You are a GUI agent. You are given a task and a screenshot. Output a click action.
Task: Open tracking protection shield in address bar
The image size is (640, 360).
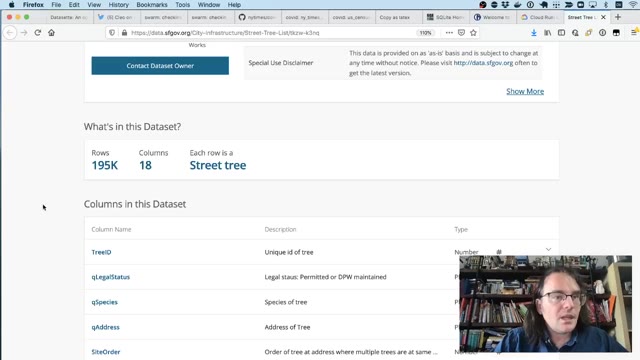(112, 33)
